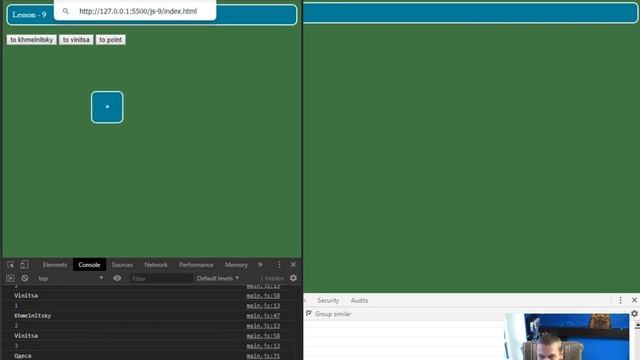
Task: Click the address bar URL field
Action: pos(138,11)
